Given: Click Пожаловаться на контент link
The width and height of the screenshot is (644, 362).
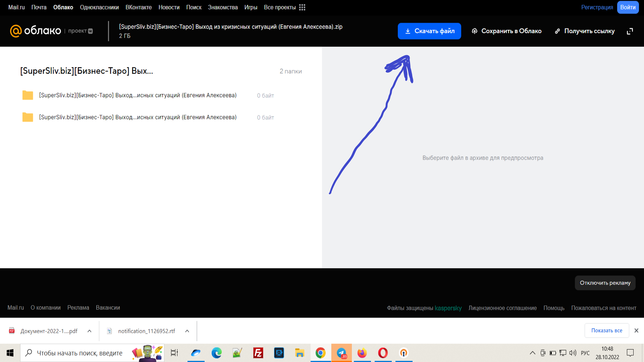Looking at the screenshot, I should pos(604,308).
